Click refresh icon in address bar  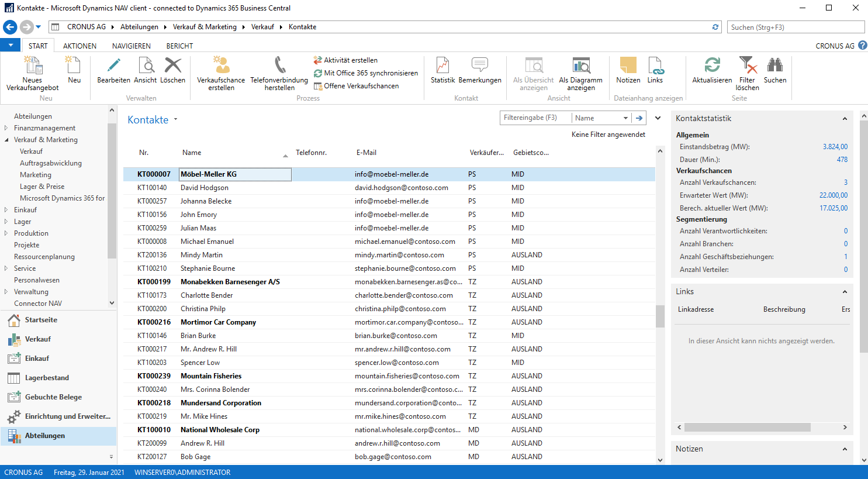coord(715,27)
